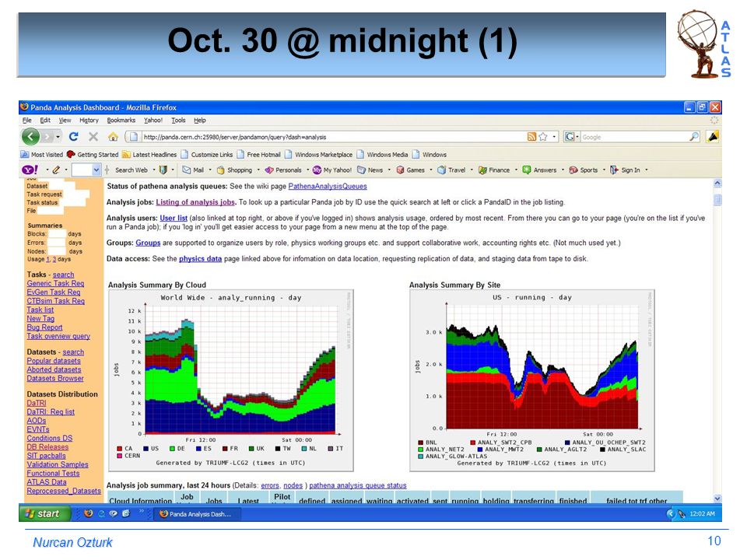Expand the Finance dropdown arrow
747x560 pixels.
click(x=516, y=170)
